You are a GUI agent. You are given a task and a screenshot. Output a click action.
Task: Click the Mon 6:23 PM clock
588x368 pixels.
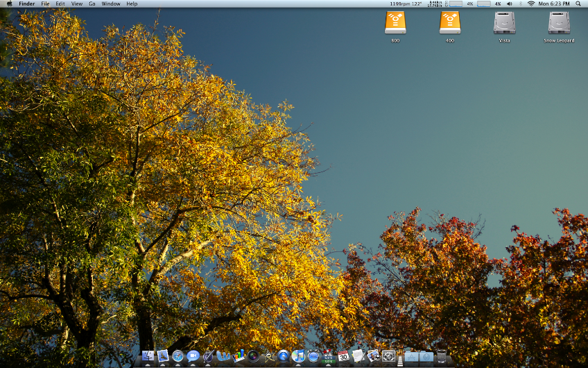click(x=554, y=3)
